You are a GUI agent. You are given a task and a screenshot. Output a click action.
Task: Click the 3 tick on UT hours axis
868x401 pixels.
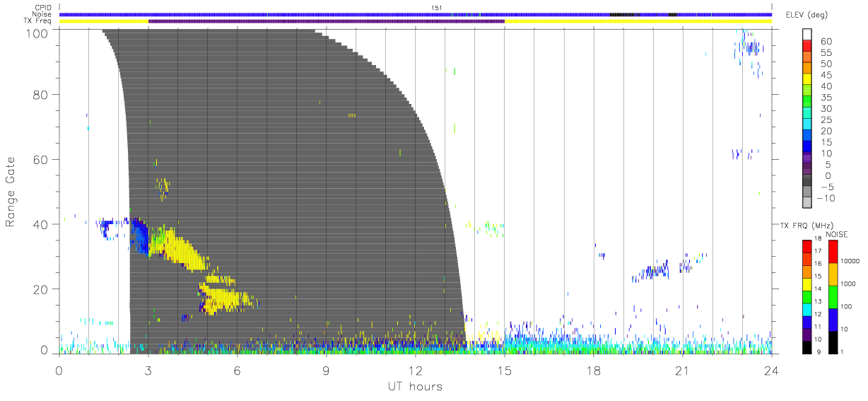point(148,370)
